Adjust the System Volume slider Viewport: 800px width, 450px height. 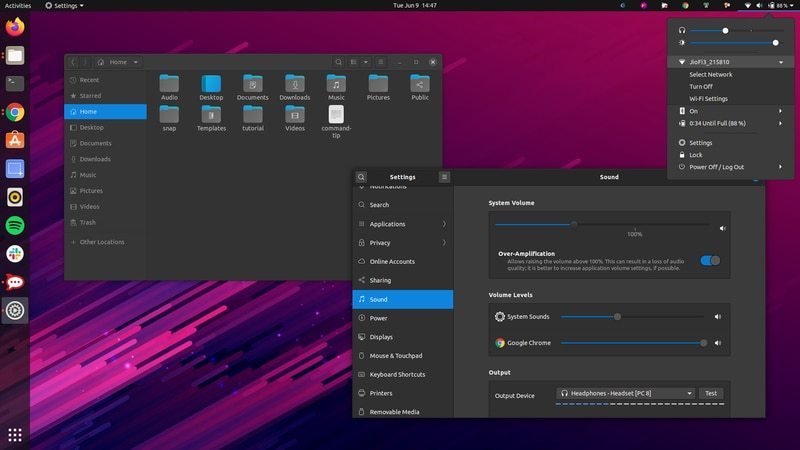(x=574, y=225)
